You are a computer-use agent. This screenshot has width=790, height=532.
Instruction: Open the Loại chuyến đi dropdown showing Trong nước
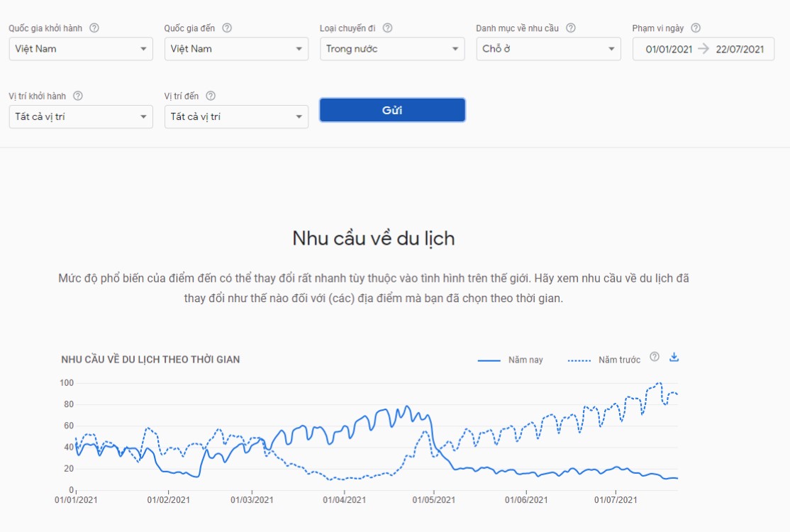click(x=392, y=49)
